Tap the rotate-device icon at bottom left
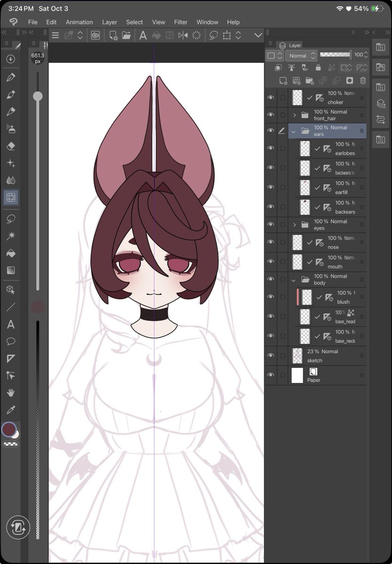 [x=18, y=527]
